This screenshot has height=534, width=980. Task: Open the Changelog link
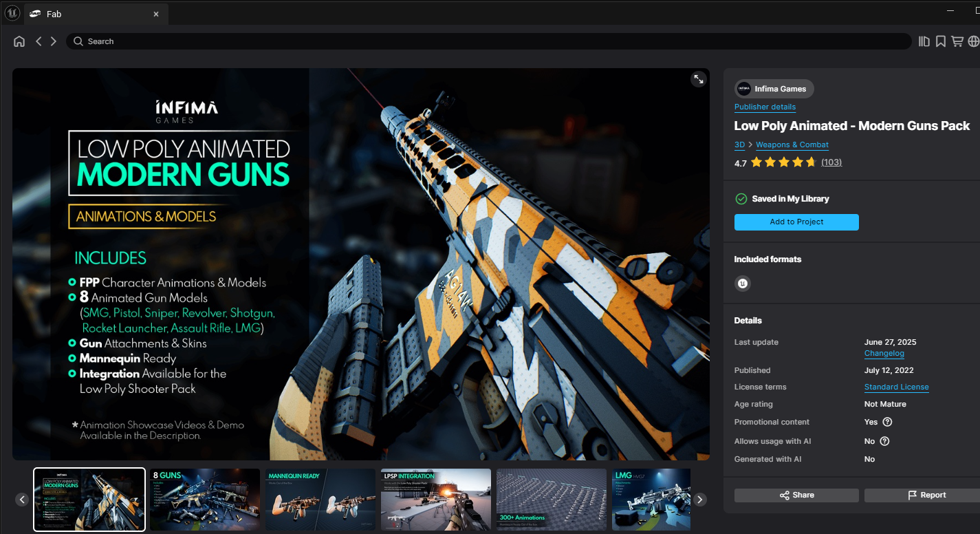click(x=884, y=353)
